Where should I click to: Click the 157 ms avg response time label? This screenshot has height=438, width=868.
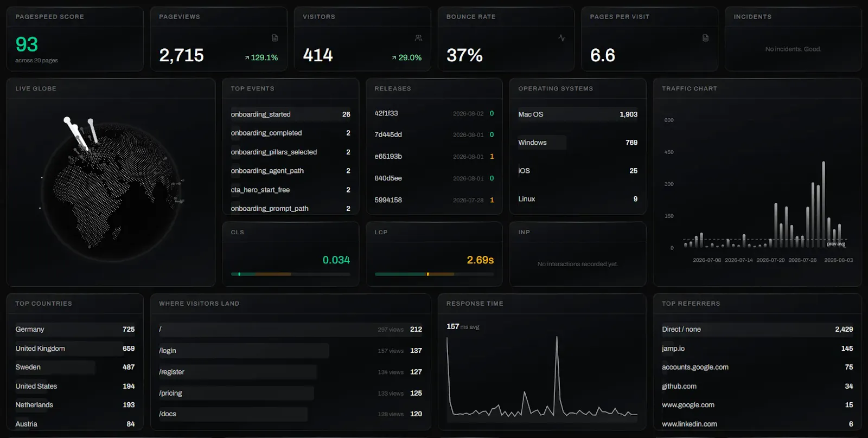pos(463,327)
